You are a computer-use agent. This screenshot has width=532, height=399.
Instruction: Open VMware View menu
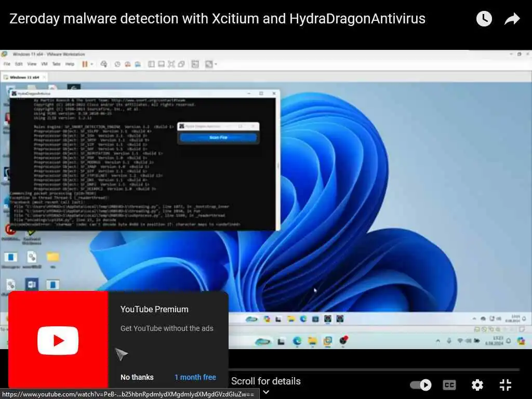(x=32, y=64)
